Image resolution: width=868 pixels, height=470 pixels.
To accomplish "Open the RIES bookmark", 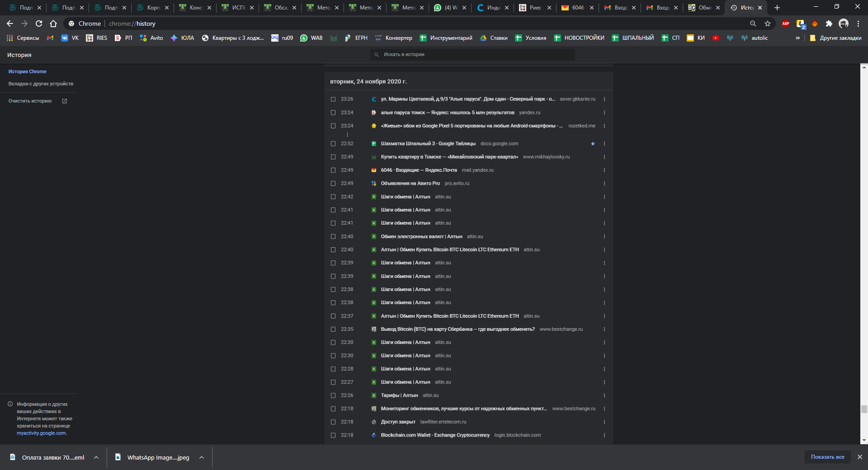I will point(96,38).
